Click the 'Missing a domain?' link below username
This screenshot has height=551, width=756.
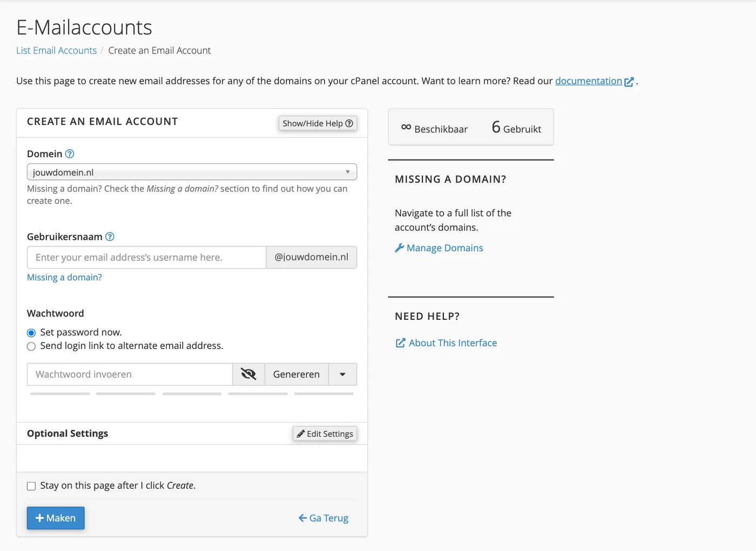[x=64, y=277]
